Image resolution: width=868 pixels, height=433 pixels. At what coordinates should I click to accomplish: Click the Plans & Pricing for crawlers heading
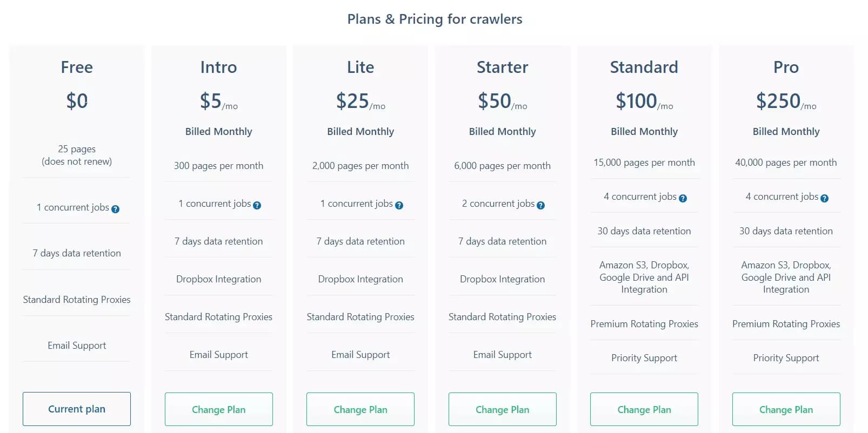[x=434, y=19]
